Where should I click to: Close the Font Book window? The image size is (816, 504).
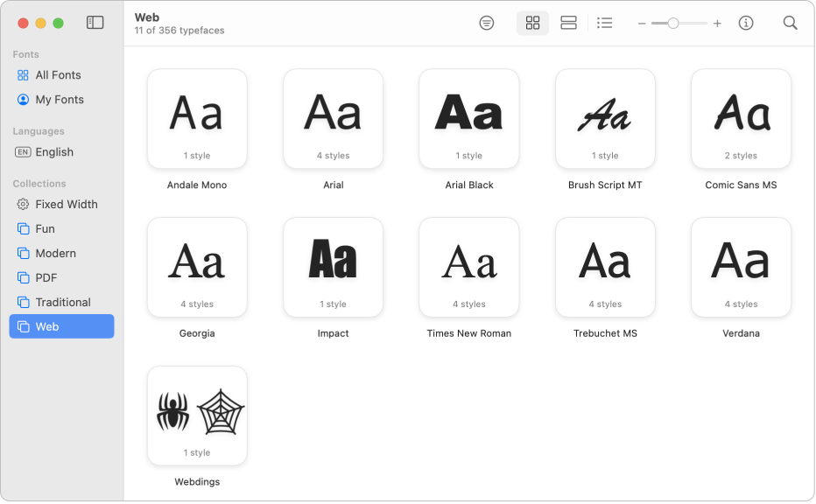(x=23, y=23)
